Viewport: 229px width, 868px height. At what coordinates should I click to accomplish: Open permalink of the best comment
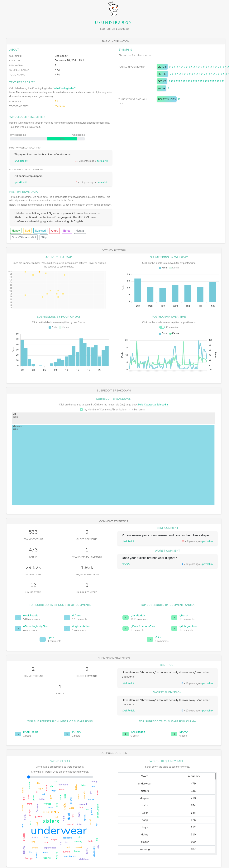[x=208, y=541]
